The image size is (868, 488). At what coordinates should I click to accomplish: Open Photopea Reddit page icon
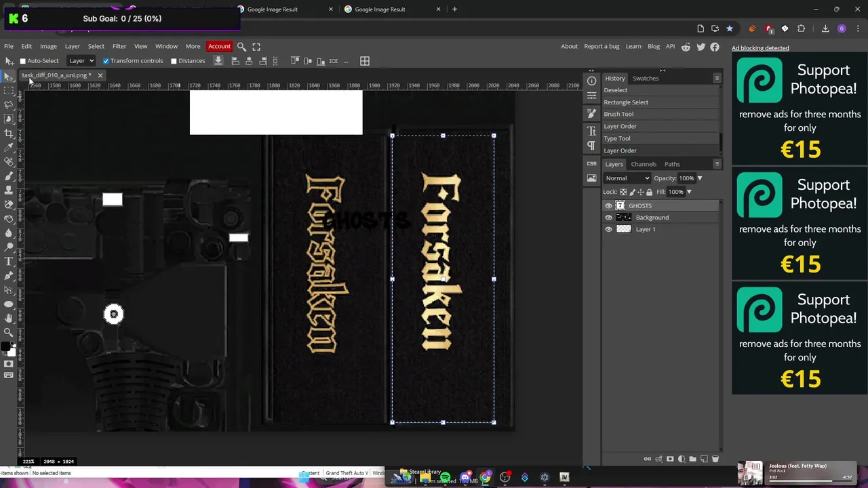click(686, 47)
